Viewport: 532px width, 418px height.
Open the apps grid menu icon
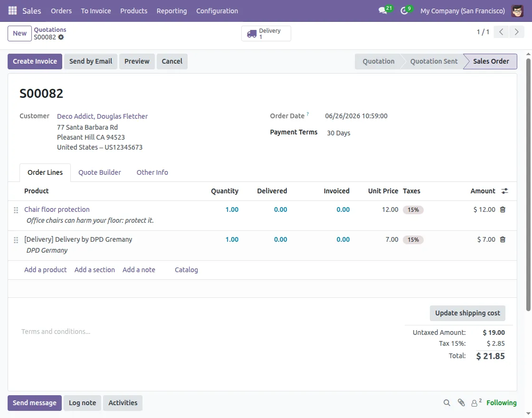point(12,10)
